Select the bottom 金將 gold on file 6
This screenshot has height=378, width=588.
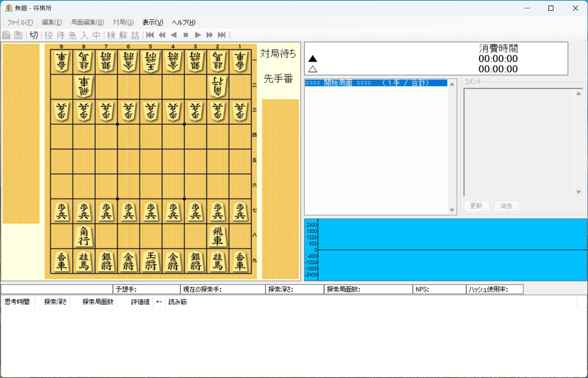click(x=128, y=261)
